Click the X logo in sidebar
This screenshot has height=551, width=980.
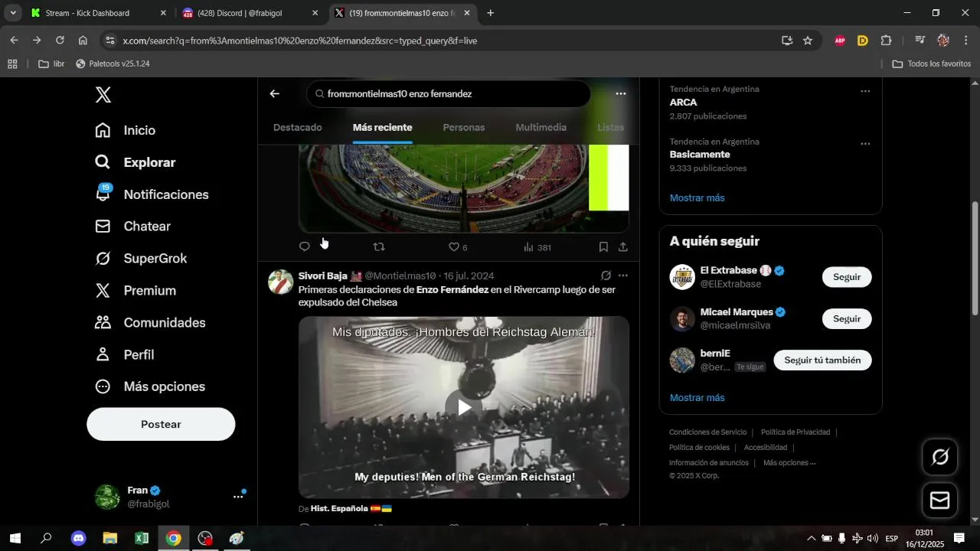coord(103,95)
